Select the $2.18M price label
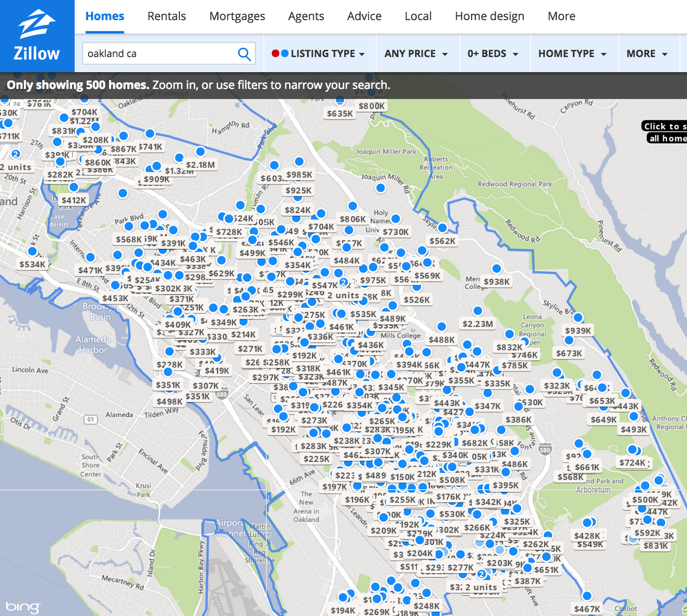687x616 pixels. 201,165
